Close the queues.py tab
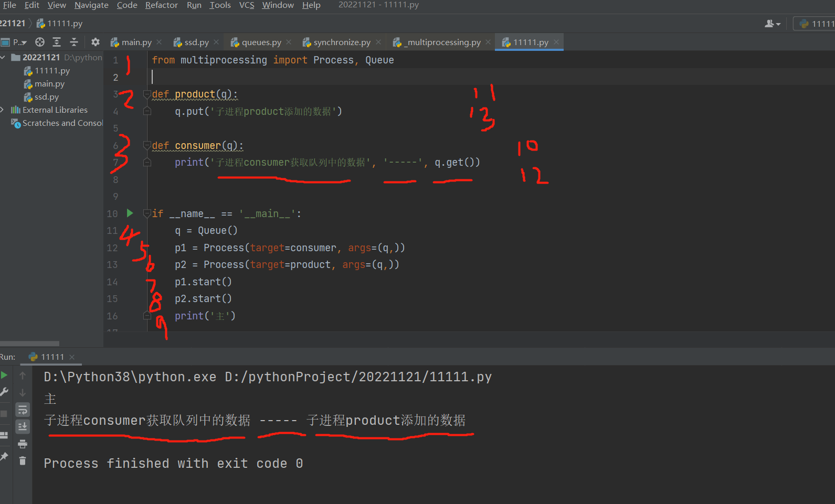Viewport: 835px width, 504px height. [x=289, y=42]
